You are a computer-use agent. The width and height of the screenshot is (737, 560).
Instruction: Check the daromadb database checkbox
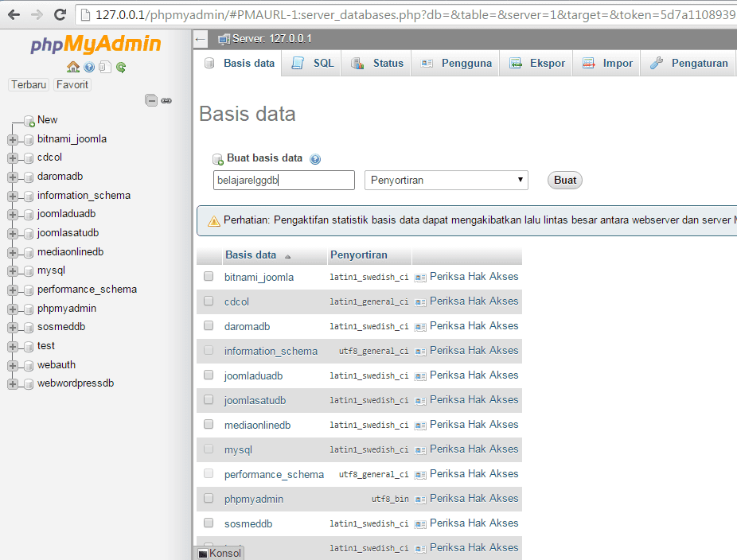point(209,325)
